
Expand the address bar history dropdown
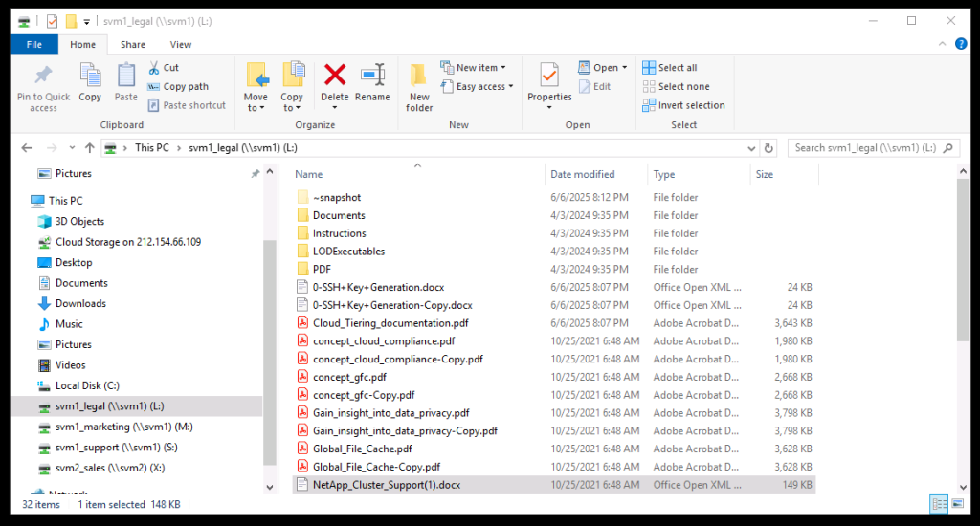pyautogui.click(x=750, y=148)
